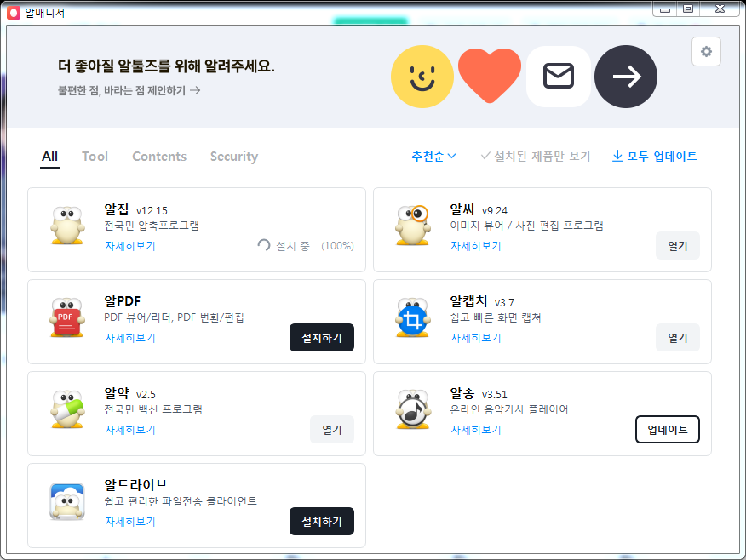Switch to the Security tab
746x560 pixels.
point(233,157)
